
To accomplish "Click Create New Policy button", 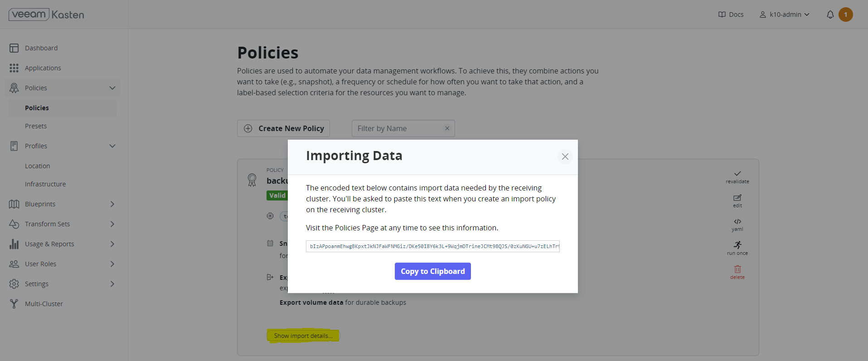I will (x=283, y=128).
